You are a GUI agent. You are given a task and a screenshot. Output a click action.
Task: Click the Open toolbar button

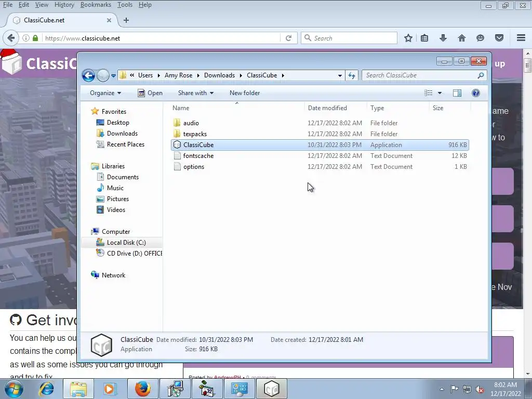pyautogui.click(x=150, y=93)
